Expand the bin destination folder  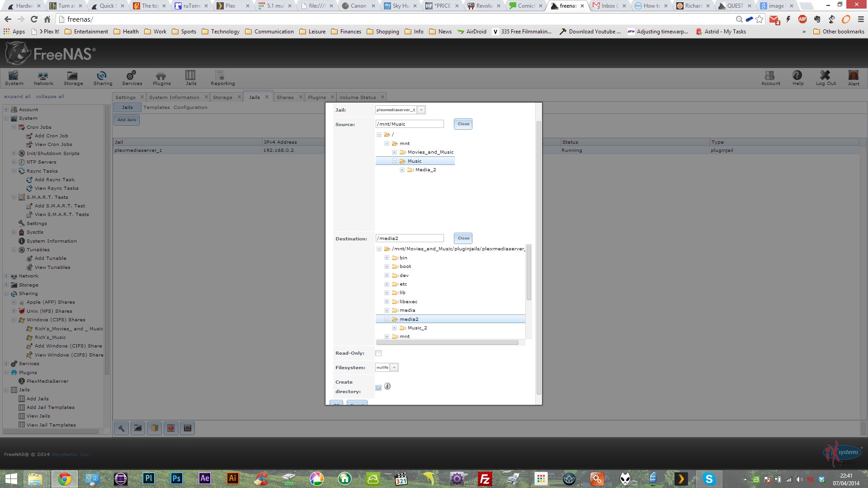pos(387,258)
